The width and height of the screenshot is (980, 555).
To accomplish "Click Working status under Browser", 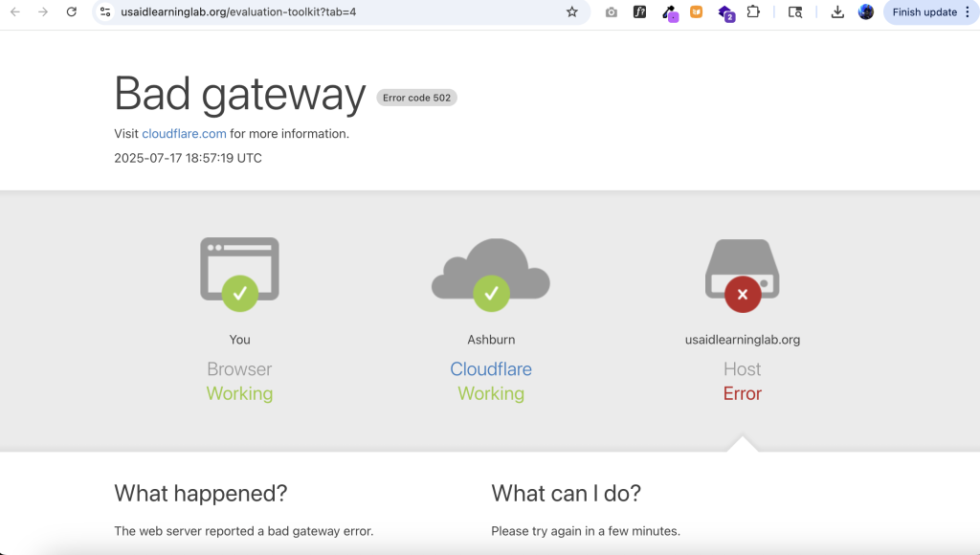I will [x=239, y=393].
